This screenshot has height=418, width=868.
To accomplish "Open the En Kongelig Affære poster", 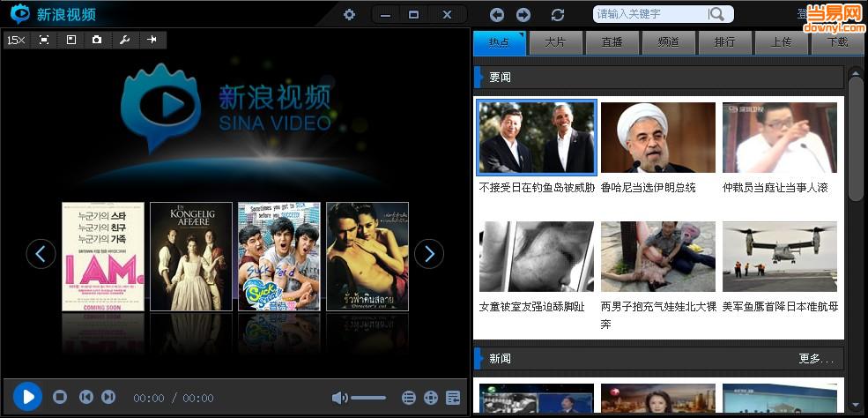I will [191, 257].
